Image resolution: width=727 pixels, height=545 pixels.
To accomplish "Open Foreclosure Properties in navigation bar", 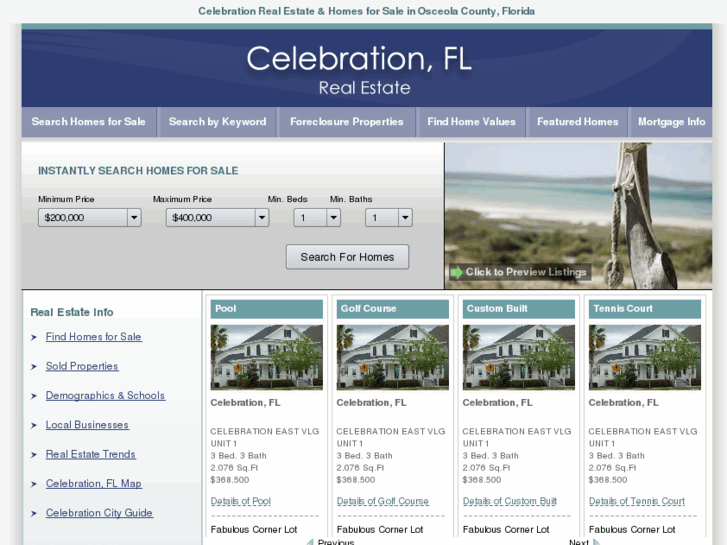I will [x=346, y=122].
